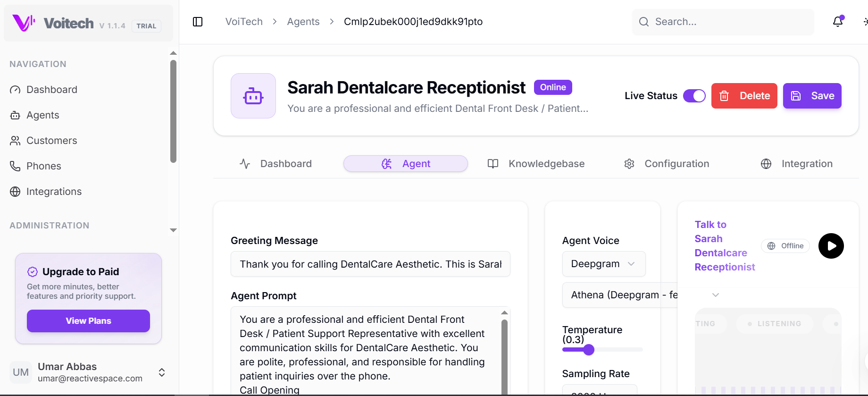Open the Knowledgebase tab
Screen dimensions: 868x396
(536, 164)
